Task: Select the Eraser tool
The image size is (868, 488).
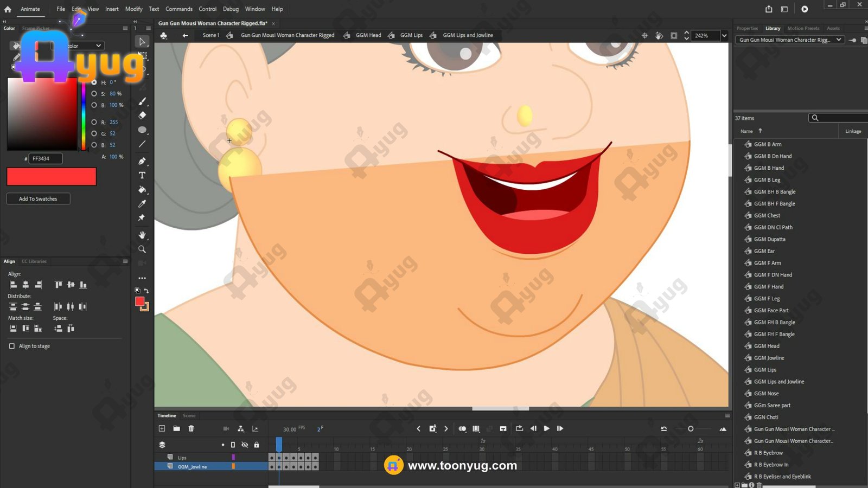Action: point(142,115)
